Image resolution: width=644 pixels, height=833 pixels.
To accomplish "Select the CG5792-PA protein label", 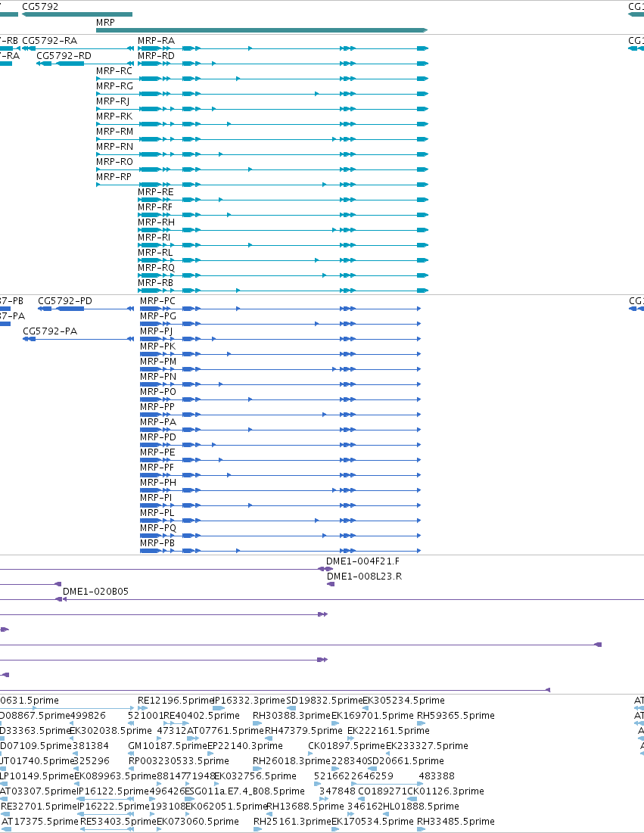I will click(x=50, y=331).
